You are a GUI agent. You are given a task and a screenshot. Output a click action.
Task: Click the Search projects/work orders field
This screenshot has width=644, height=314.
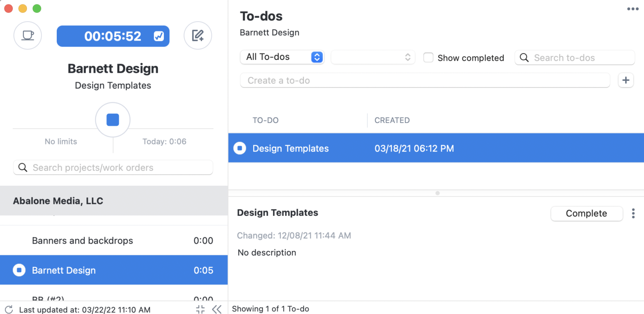pos(113,168)
